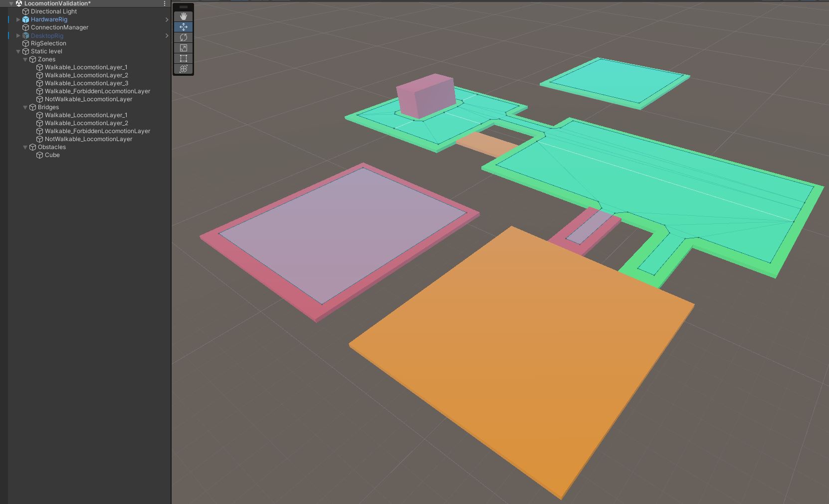Viewport: 829px width, 504px height.
Task: Select the Scale tool
Action: click(x=184, y=48)
